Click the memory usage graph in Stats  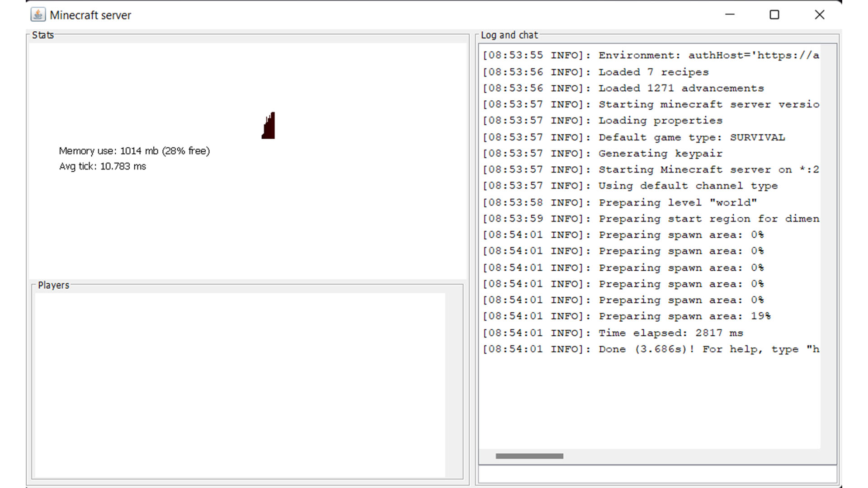pyautogui.click(x=268, y=126)
